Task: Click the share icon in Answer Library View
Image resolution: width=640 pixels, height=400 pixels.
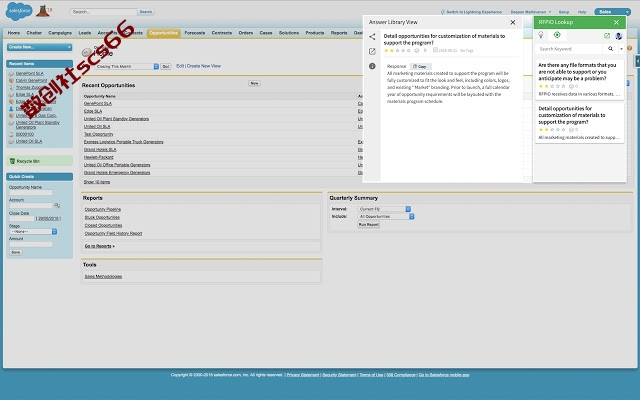Action: (372, 37)
